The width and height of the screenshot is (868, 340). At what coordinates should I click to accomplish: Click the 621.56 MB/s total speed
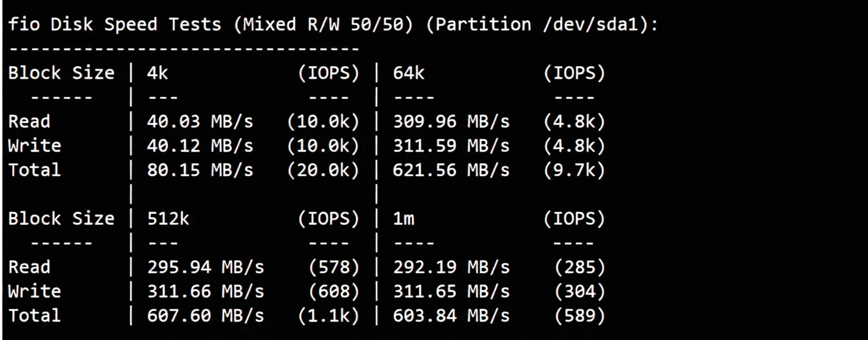(x=451, y=170)
